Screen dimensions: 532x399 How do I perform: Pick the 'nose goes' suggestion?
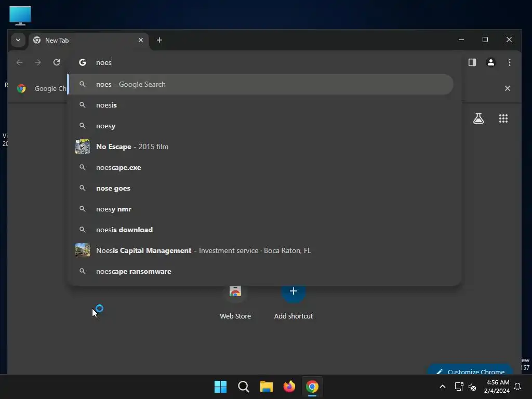[260, 188]
